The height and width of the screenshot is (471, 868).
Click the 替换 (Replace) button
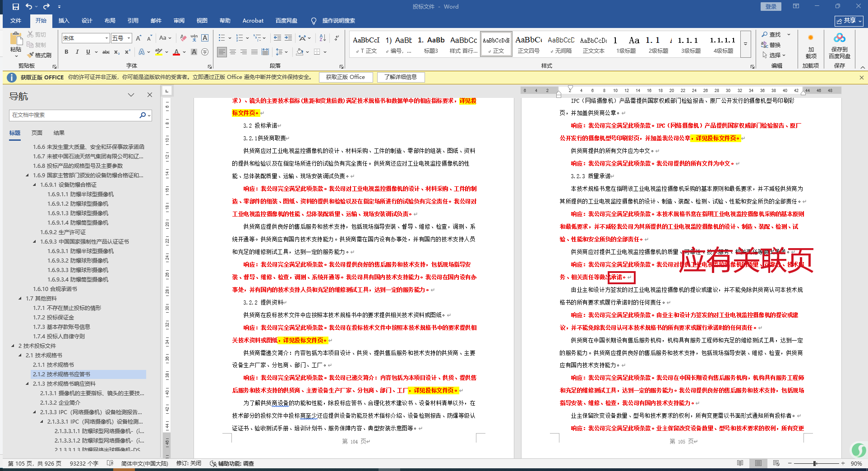click(771, 45)
